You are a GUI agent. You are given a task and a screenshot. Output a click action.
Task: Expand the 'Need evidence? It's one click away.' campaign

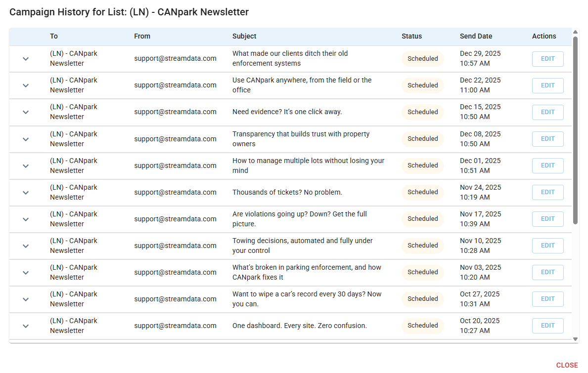tap(26, 112)
